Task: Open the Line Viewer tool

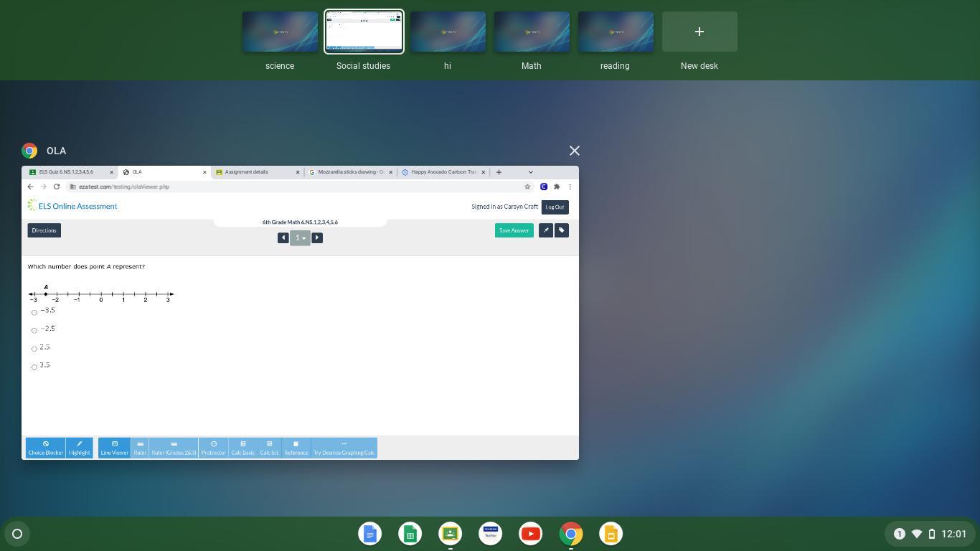Action: coord(114,448)
